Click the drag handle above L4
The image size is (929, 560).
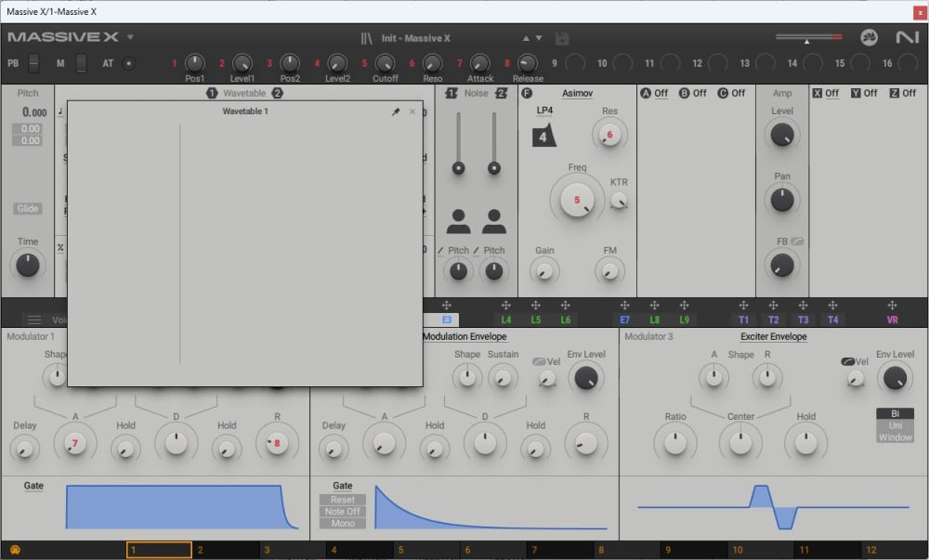505,306
